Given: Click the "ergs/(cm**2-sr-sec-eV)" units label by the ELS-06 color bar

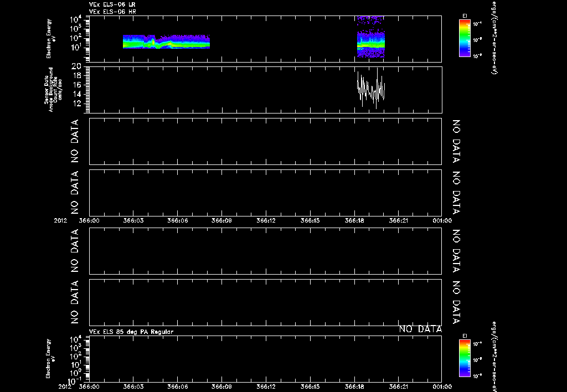Looking at the screenshot, I should (494, 38).
